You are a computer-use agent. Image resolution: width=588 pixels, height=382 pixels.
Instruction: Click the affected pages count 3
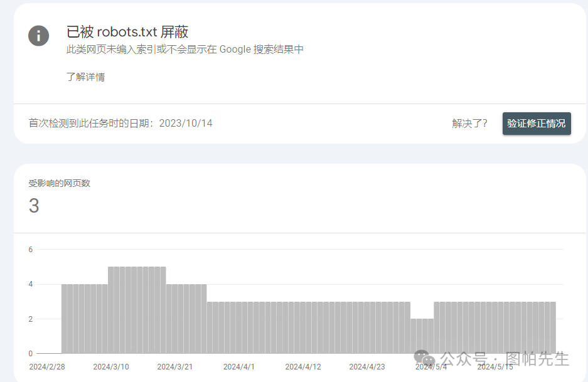34,206
